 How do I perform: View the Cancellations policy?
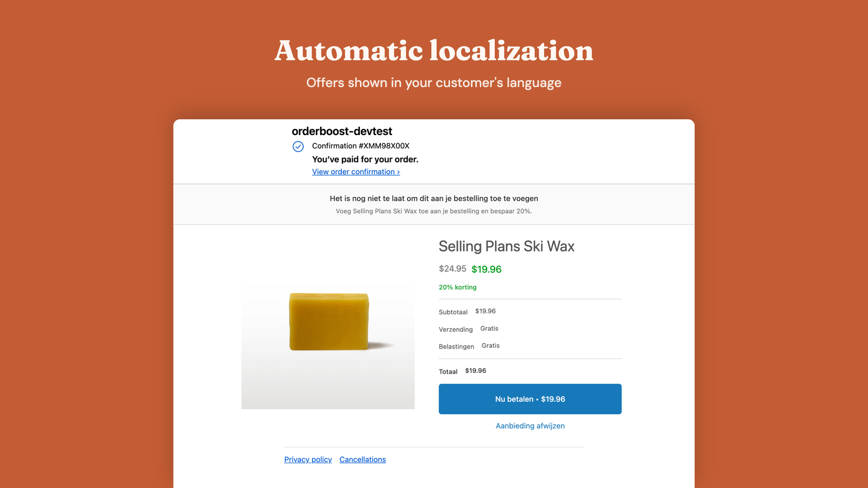[x=362, y=459]
